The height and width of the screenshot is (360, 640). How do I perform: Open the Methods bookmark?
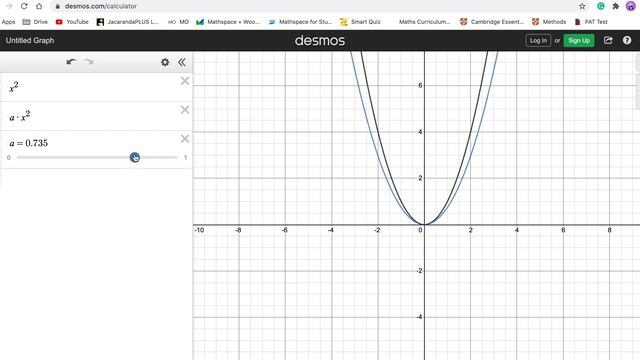click(549, 22)
